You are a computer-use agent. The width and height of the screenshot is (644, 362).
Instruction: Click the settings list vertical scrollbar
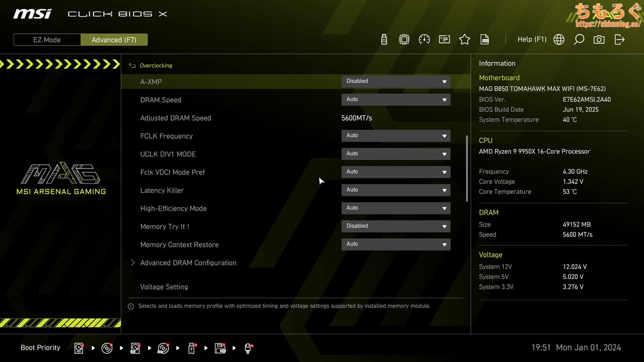click(x=467, y=168)
